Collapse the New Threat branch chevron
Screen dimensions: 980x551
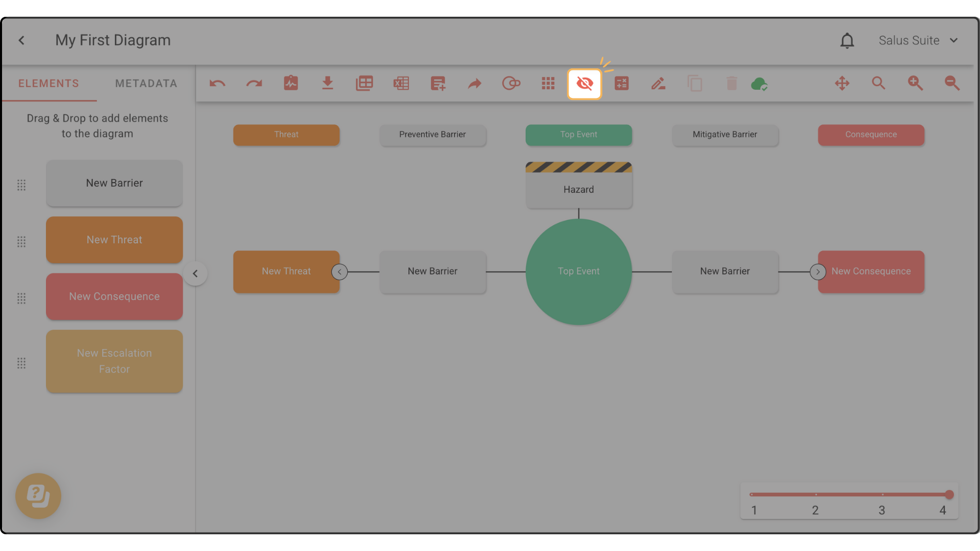[339, 272]
